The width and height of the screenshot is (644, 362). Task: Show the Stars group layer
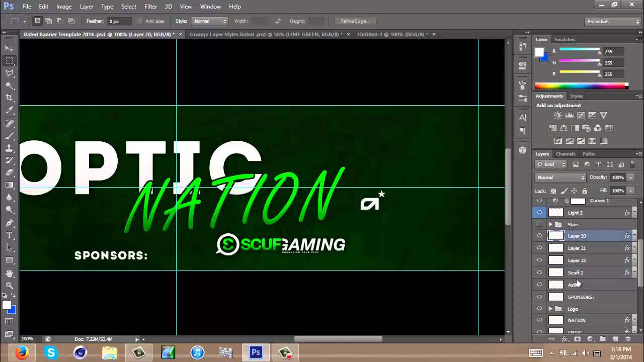(x=539, y=224)
